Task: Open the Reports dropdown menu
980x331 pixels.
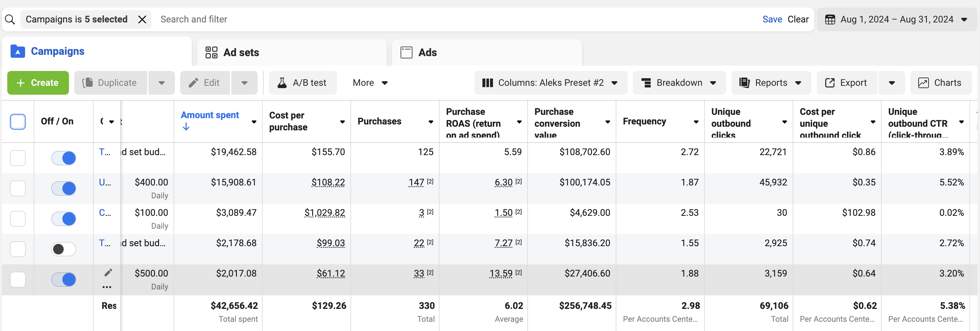Action: (x=770, y=83)
